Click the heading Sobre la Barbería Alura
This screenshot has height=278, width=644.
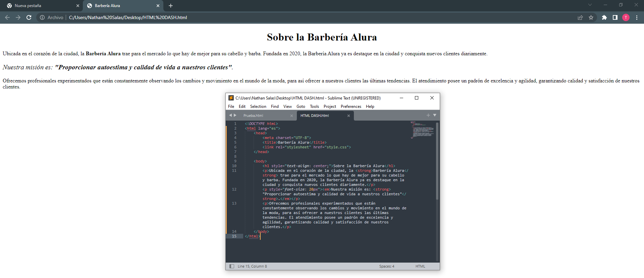point(322,37)
